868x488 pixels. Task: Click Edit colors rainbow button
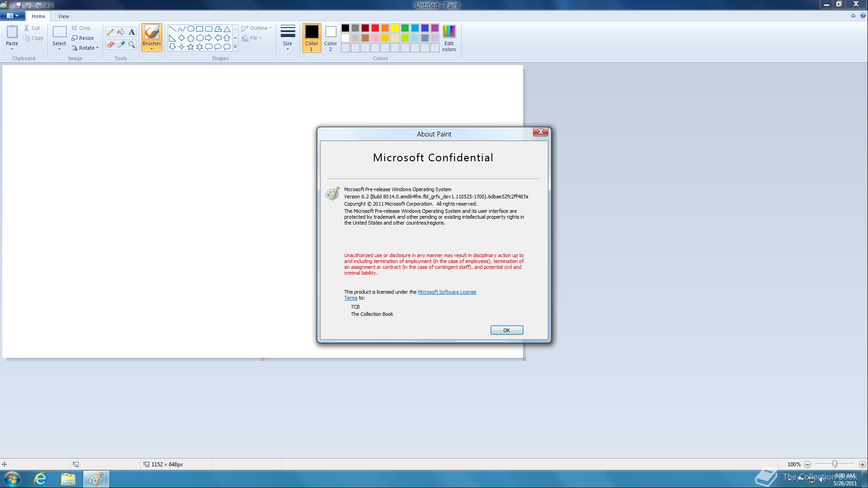pyautogui.click(x=449, y=38)
